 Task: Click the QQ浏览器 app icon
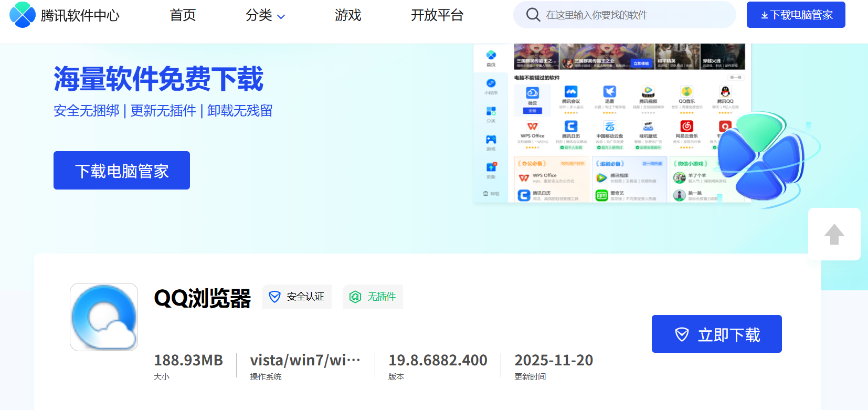[104, 317]
